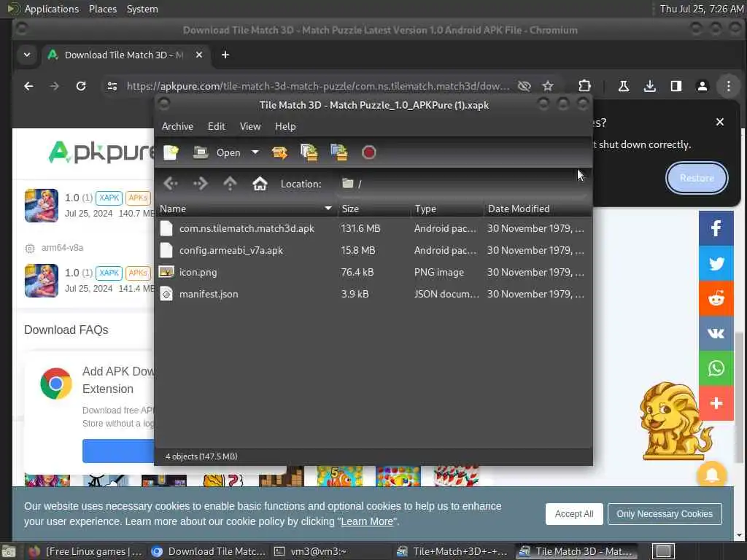
Task: Sort files by Date Modified column
Action: 538,209
